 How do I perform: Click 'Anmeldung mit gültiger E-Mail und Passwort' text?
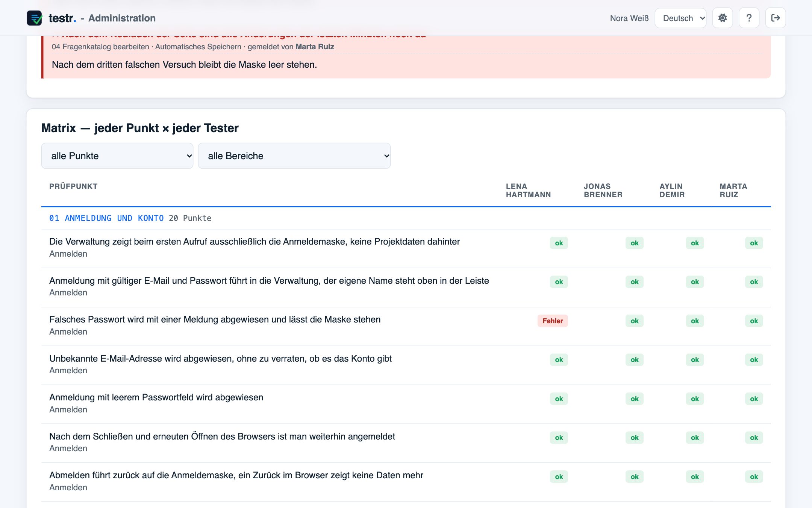click(x=269, y=281)
